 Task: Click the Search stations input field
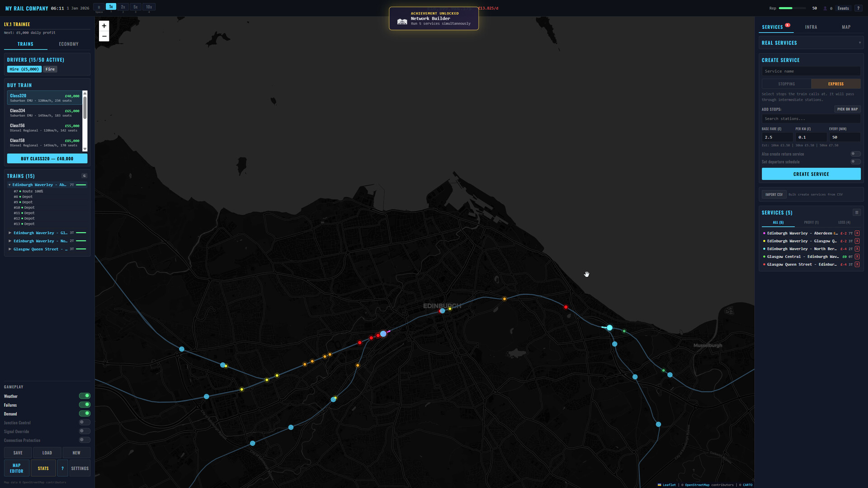(x=811, y=119)
